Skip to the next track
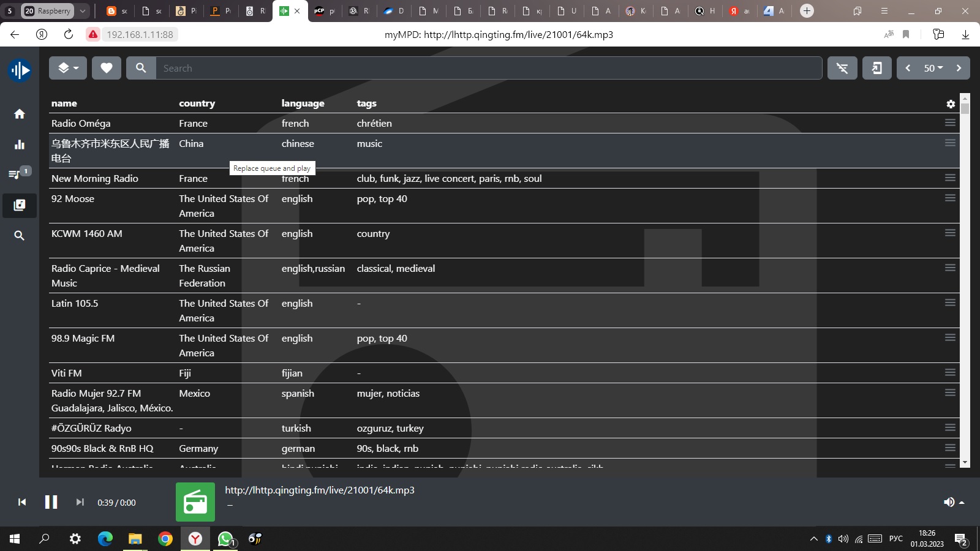 (x=80, y=502)
